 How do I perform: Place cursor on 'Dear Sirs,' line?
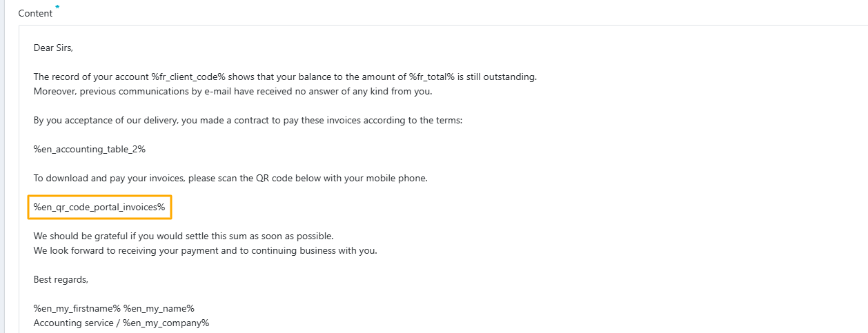(x=53, y=48)
